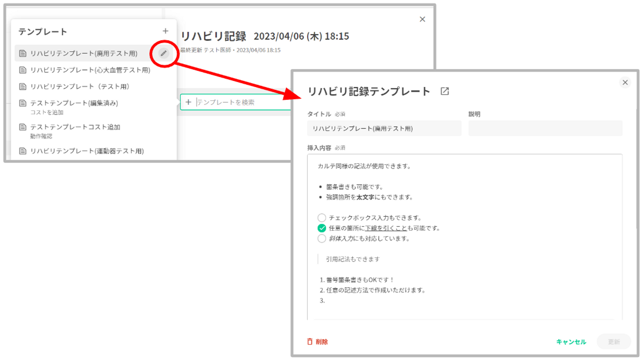Click empty third numbered list item

[x=322, y=301]
